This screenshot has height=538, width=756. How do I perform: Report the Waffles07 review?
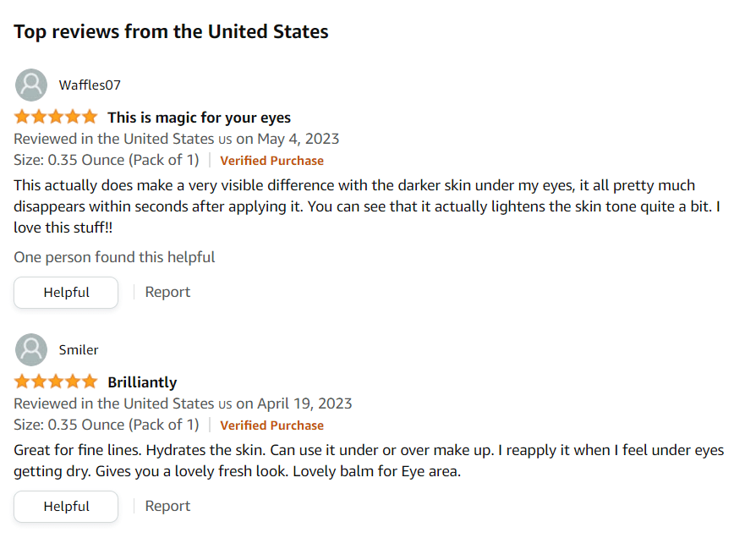click(167, 292)
